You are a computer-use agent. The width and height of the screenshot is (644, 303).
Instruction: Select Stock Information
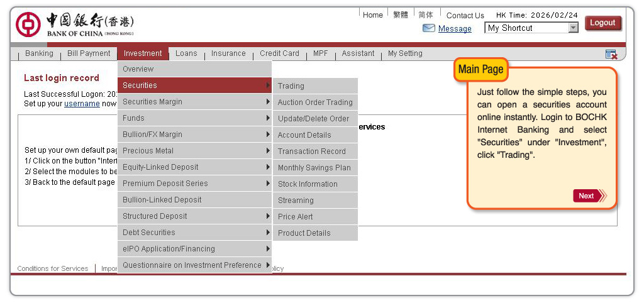click(316, 184)
